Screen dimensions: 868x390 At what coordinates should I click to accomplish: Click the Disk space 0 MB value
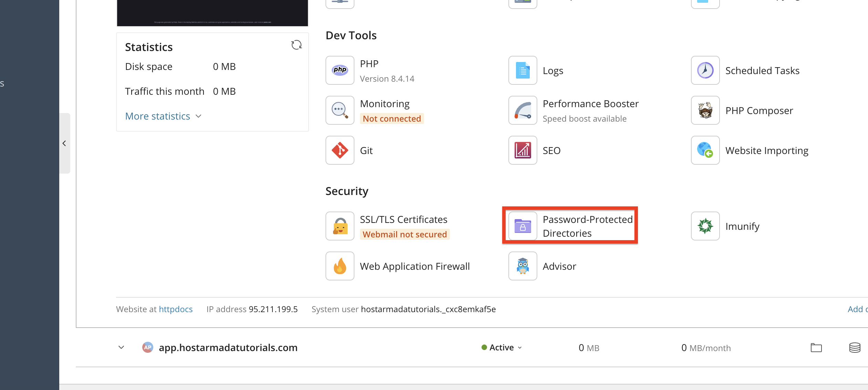pyautogui.click(x=224, y=66)
